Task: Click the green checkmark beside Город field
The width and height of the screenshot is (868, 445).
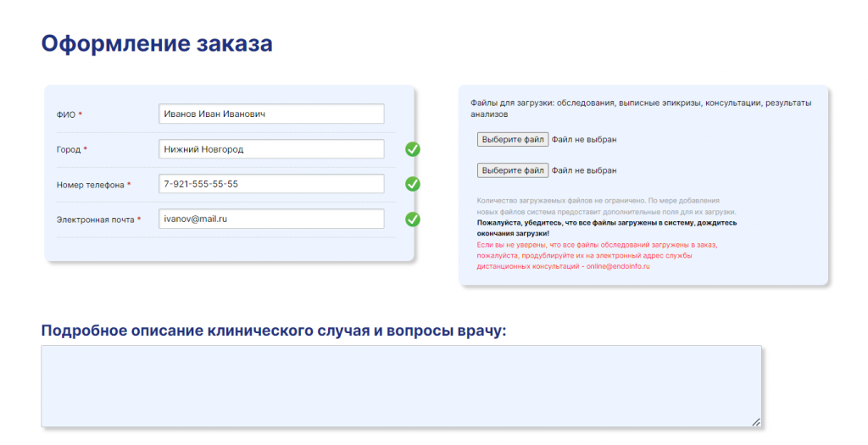Action: point(413,149)
